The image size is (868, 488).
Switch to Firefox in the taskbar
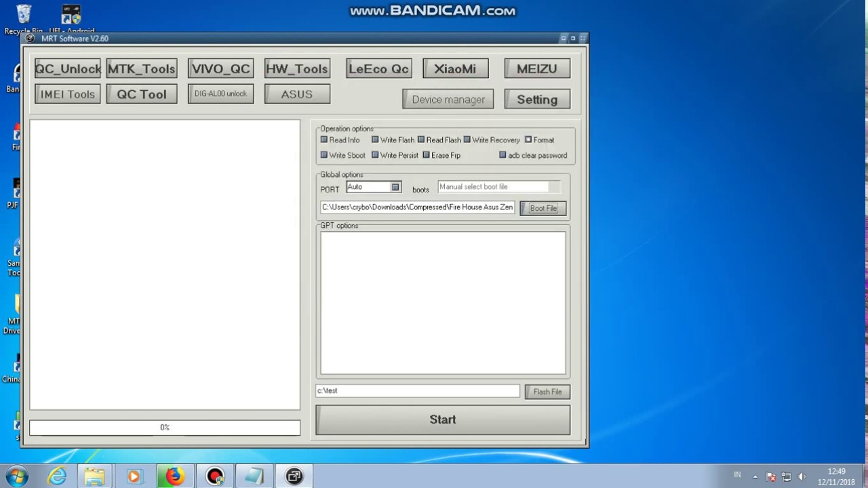[x=174, y=476]
